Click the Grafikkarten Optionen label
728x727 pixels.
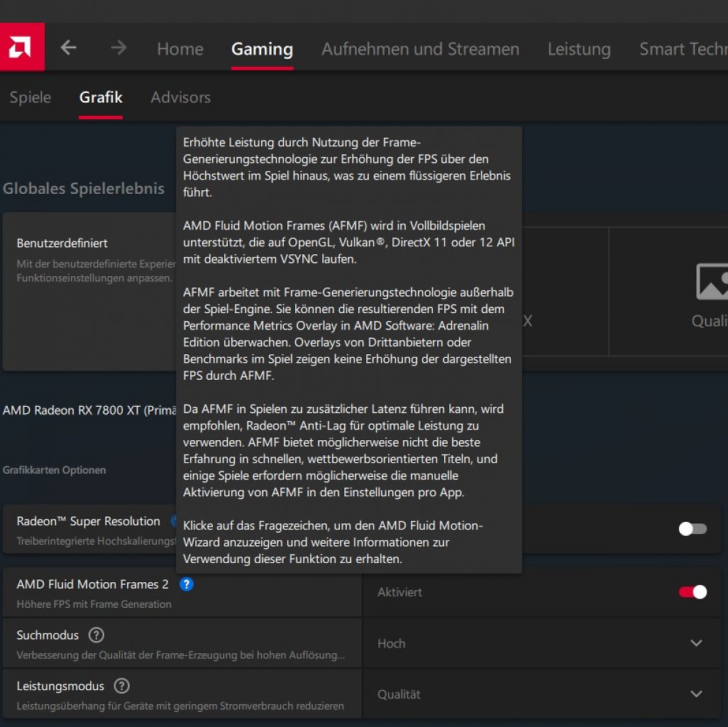[x=55, y=470]
